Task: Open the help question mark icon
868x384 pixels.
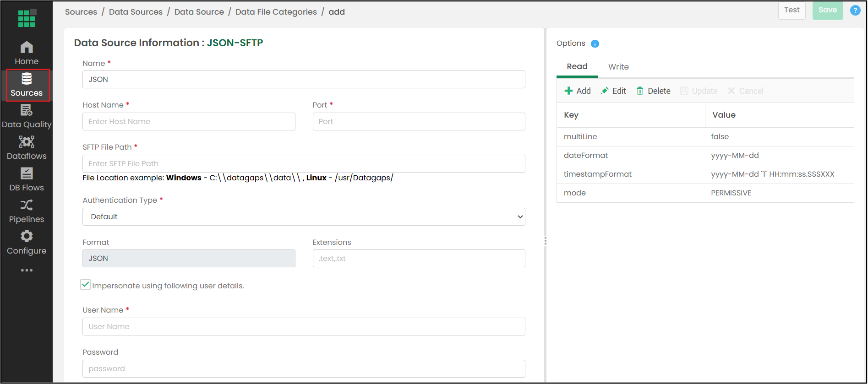Action: tap(855, 10)
